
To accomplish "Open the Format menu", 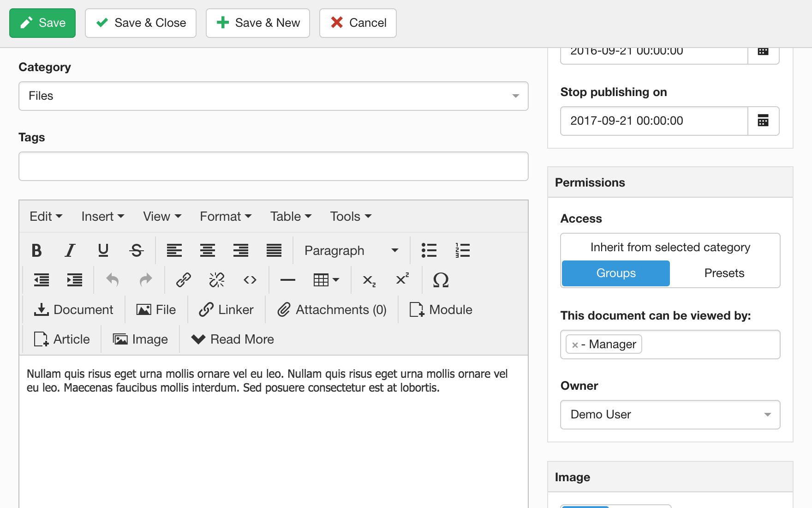I will [225, 217].
